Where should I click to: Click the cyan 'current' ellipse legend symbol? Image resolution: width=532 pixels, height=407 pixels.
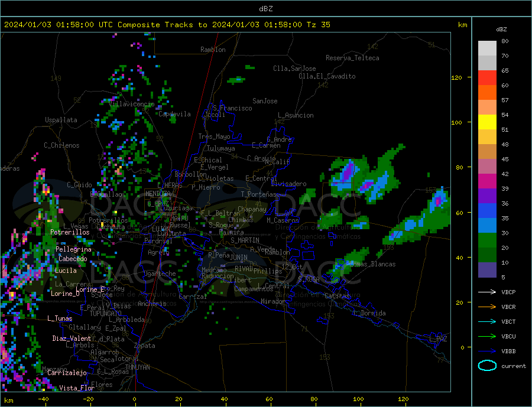click(487, 366)
